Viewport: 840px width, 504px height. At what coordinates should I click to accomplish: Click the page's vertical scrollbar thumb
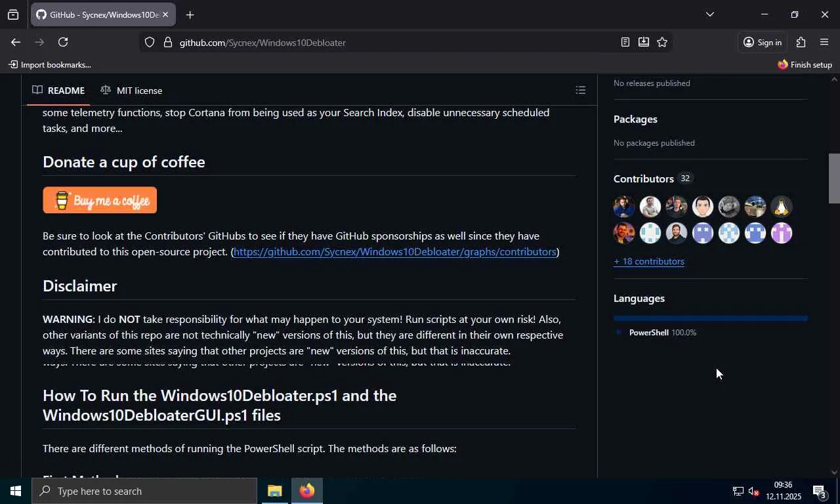[834, 178]
